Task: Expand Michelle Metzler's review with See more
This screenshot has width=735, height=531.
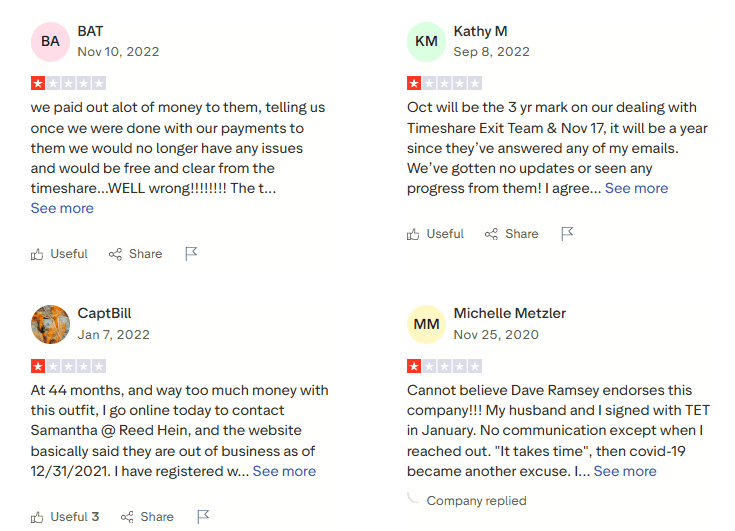Action: [x=625, y=471]
